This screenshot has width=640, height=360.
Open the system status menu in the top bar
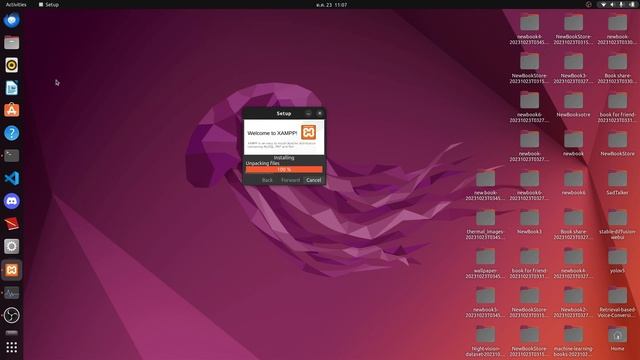point(618,4)
